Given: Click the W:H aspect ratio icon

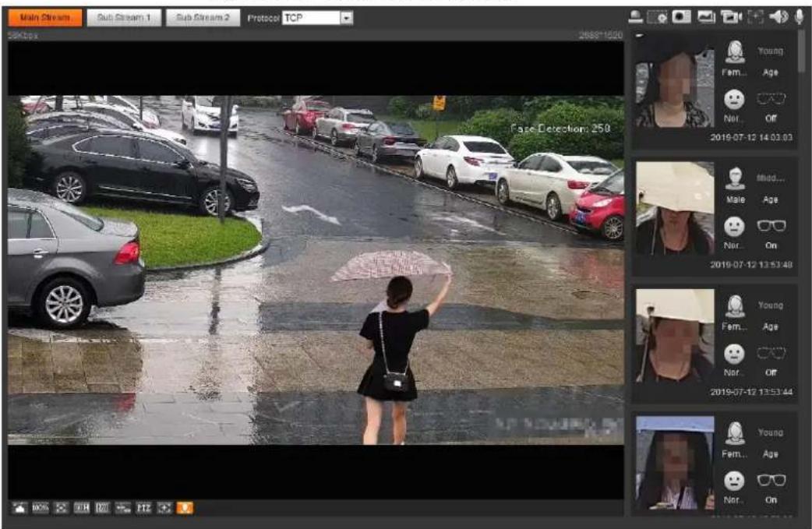Looking at the screenshot, I should 81,508.
